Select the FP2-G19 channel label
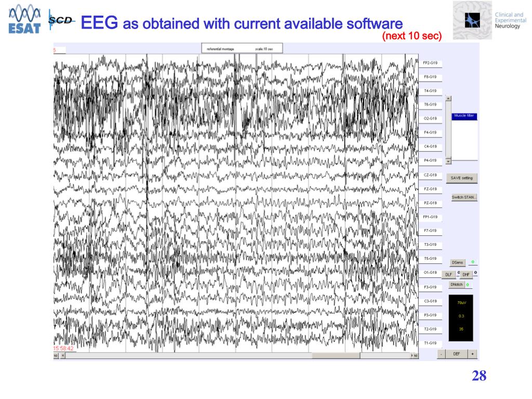 pos(430,63)
